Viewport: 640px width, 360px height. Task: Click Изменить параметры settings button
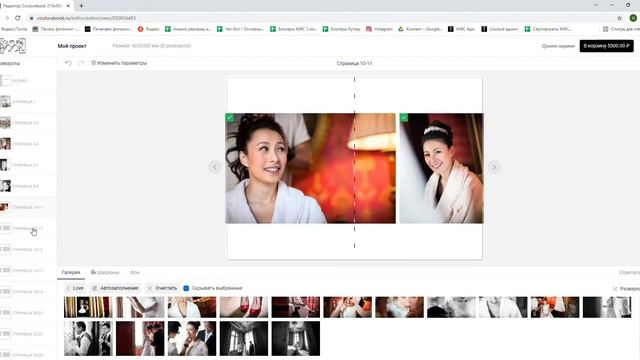pos(119,63)
